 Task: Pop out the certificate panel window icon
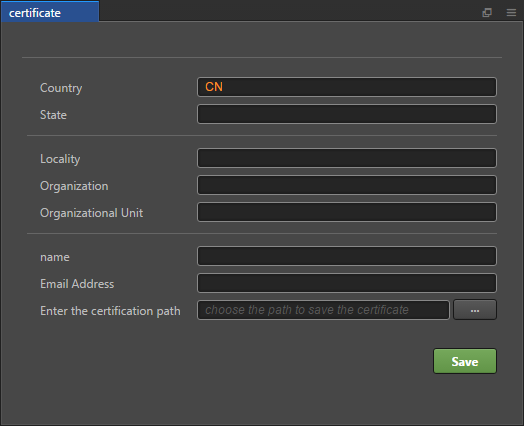(487, 13)
